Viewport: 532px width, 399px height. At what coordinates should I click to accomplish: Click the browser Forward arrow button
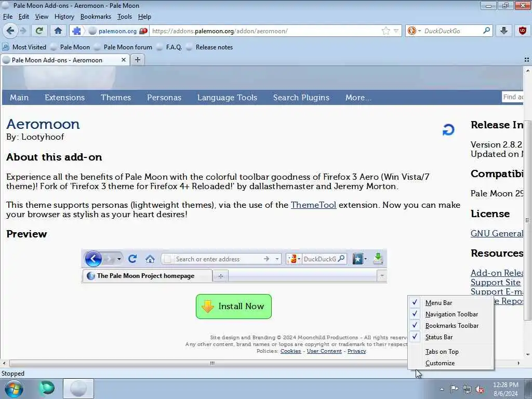point(23,31)
